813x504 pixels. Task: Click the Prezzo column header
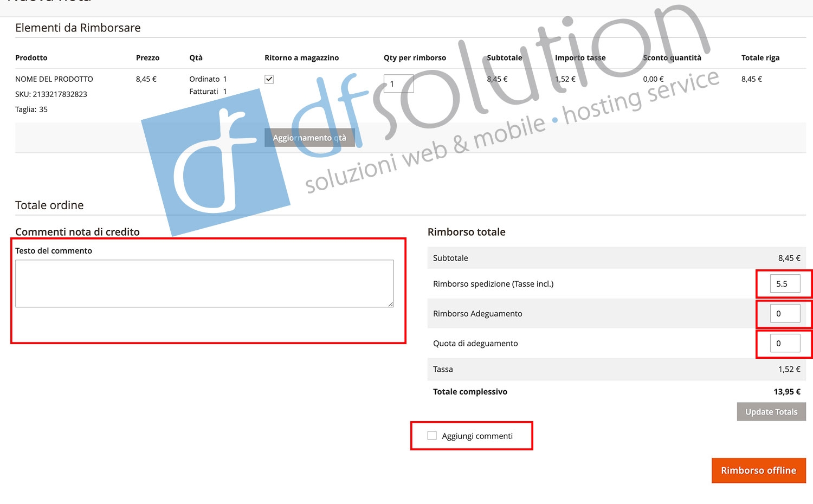tap(147, 57)
